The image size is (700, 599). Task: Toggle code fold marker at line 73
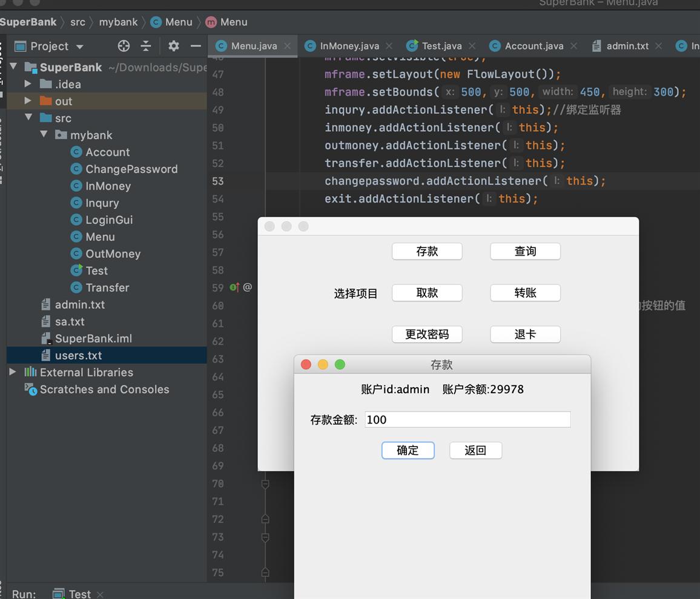pyautogui.click(x=265, y=537)
